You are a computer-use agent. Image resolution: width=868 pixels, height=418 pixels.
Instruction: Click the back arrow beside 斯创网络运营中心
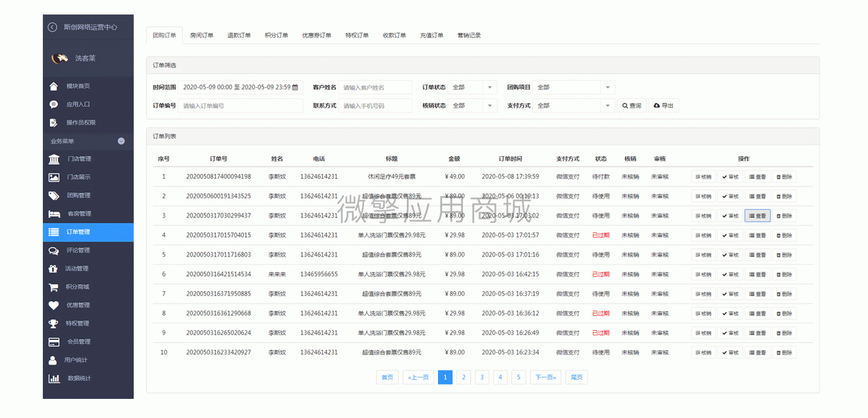tap(53, 27)
